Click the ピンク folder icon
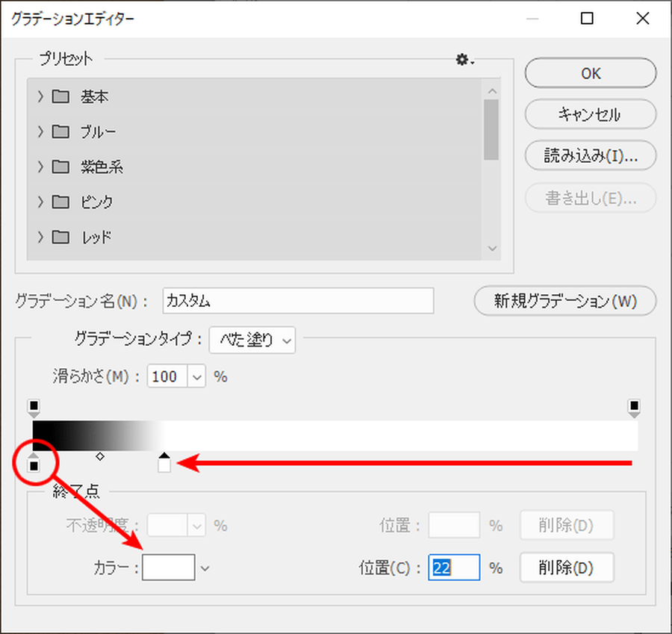This screenshot has width=672, height=634. pyautogui.click(x=60, y=202)
